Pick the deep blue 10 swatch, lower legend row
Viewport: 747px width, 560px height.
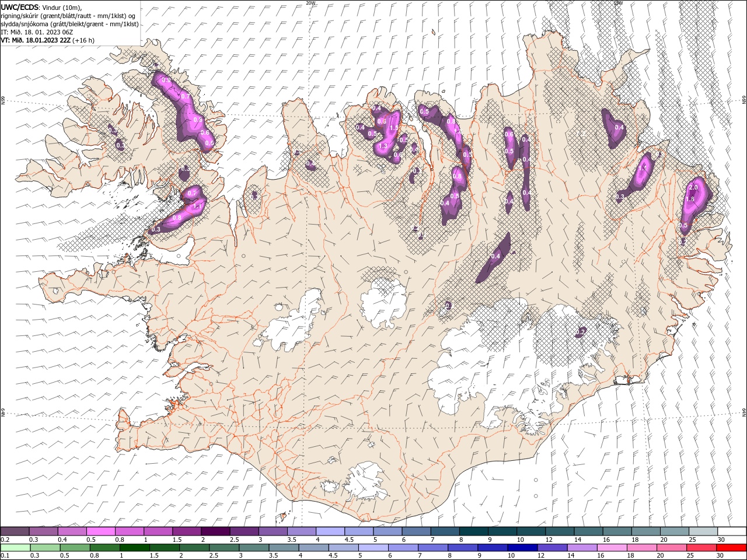click(x=522, y=548)
